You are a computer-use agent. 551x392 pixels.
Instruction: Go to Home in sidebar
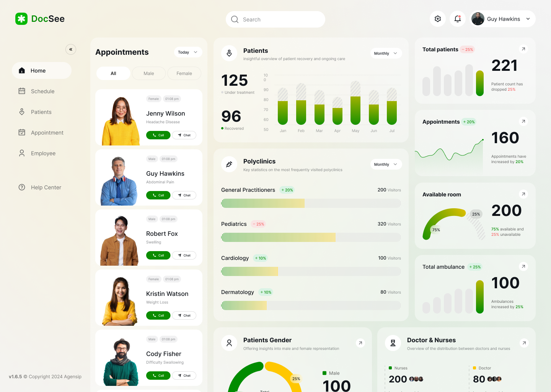click(42, 70)
